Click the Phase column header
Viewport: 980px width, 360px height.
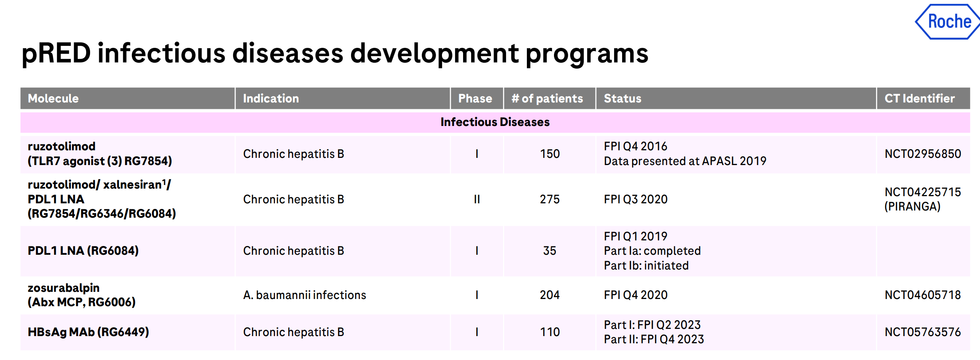(x=475, y=98)
